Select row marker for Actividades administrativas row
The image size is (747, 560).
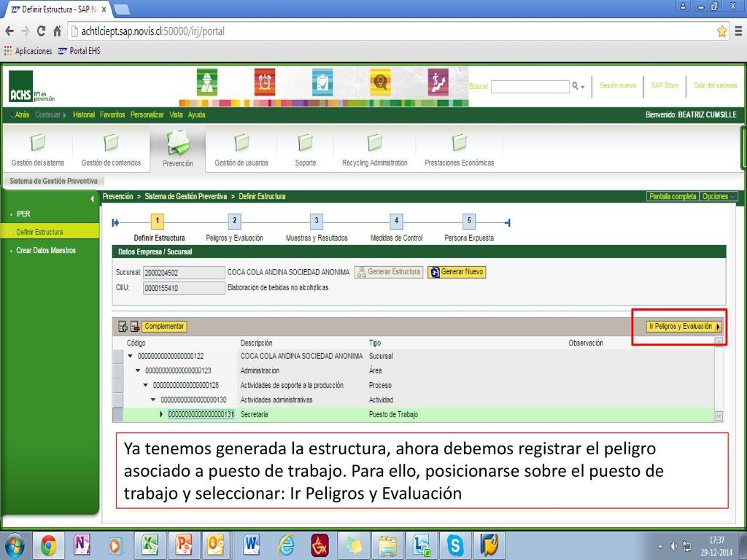117,400
